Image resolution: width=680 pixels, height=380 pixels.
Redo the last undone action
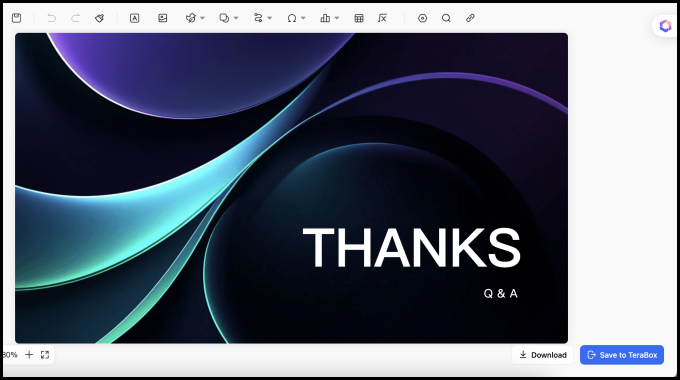click(x=75, y=18)
